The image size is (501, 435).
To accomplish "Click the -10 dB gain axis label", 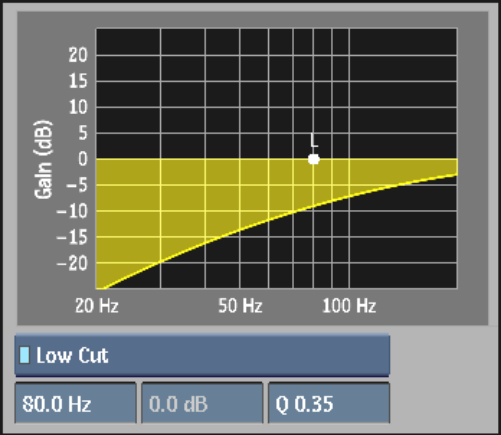I will 72,211.
